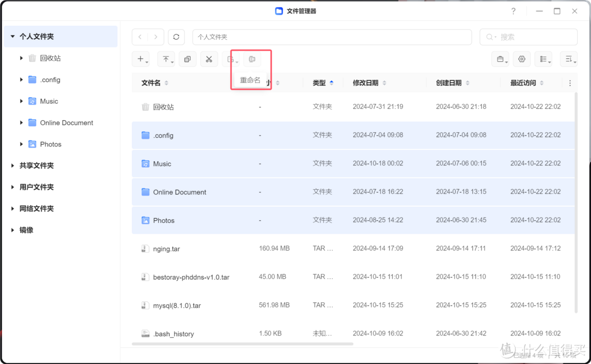Select the cut icon in the toolbar
Viewport: 591px width, 364px height.
[x=208, y=58]
